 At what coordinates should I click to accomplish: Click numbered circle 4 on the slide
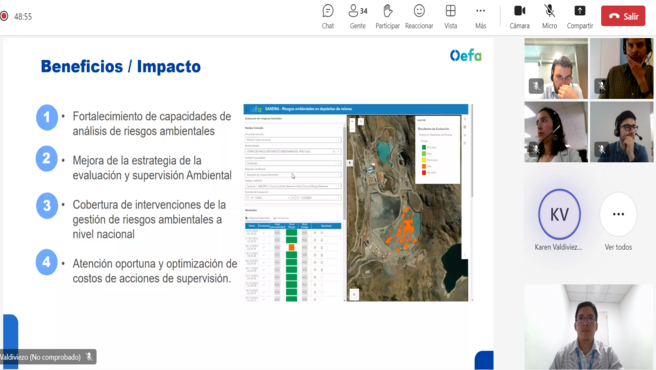pyautogui.click(x=47, y=262)
